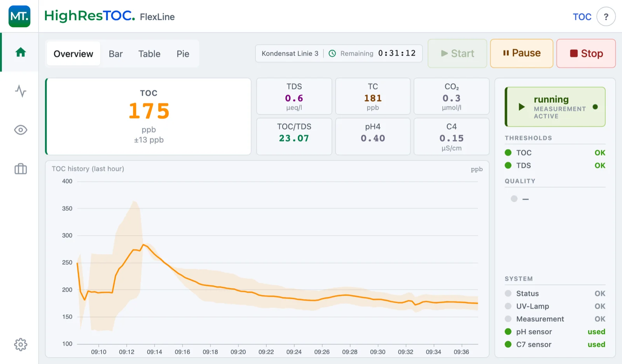Switch to the Bar tab
This screenshot has width=622, height=364.
(x=116, y=54)
